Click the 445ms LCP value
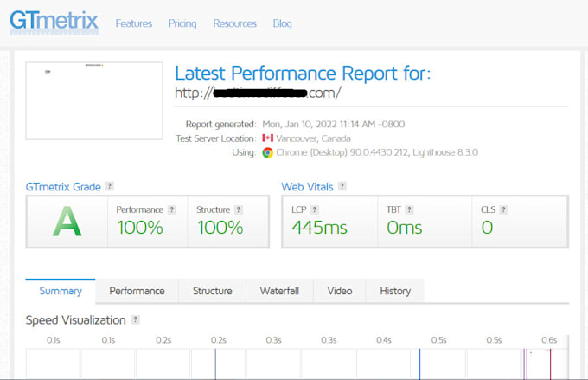Image resolution: width=588 pixels, height=380 pixels. coord(319,228)
